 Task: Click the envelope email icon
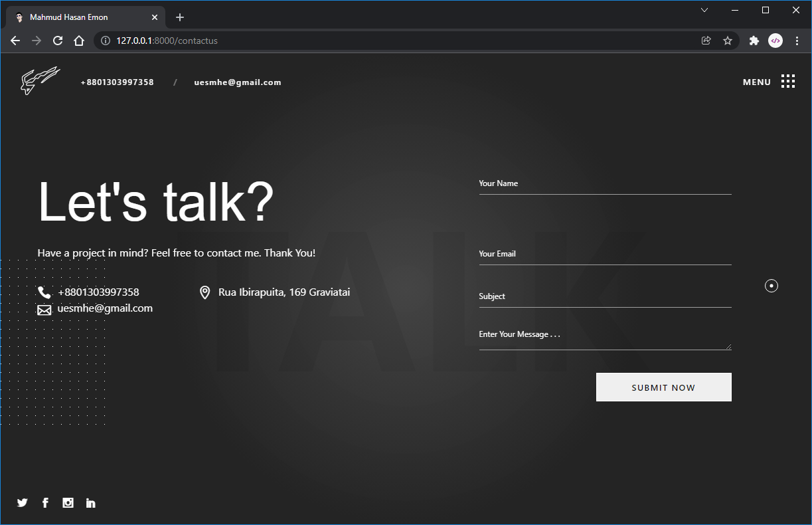(x=44, y=310)
